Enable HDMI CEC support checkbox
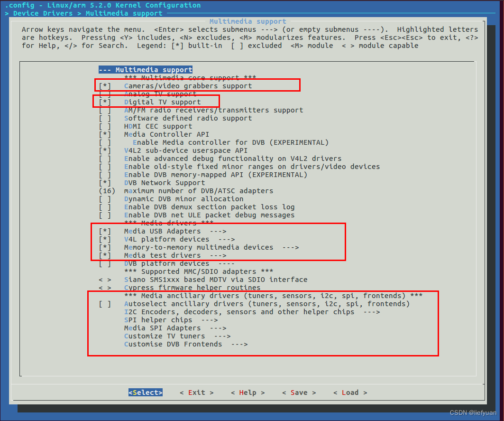 click(x=105, y=126)
